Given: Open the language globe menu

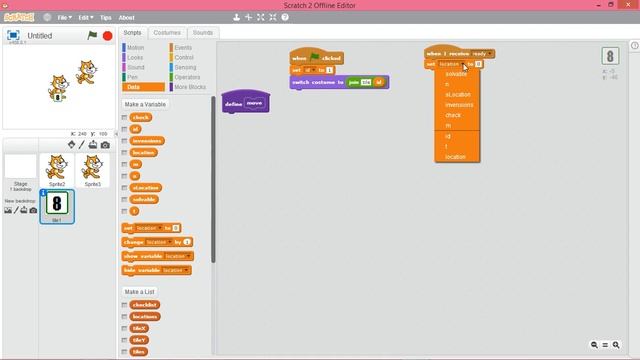Looking at the screenshot, I should [x=47, y=18].
